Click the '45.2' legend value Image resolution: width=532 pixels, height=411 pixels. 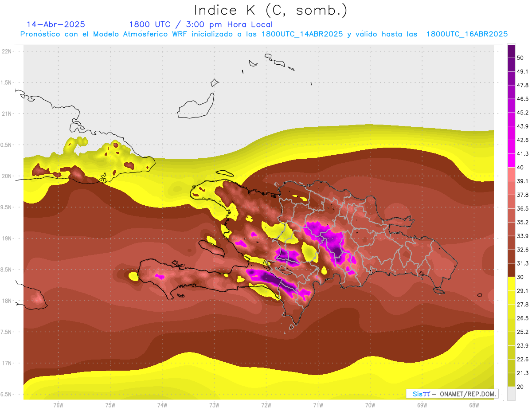tap(522, 113)
